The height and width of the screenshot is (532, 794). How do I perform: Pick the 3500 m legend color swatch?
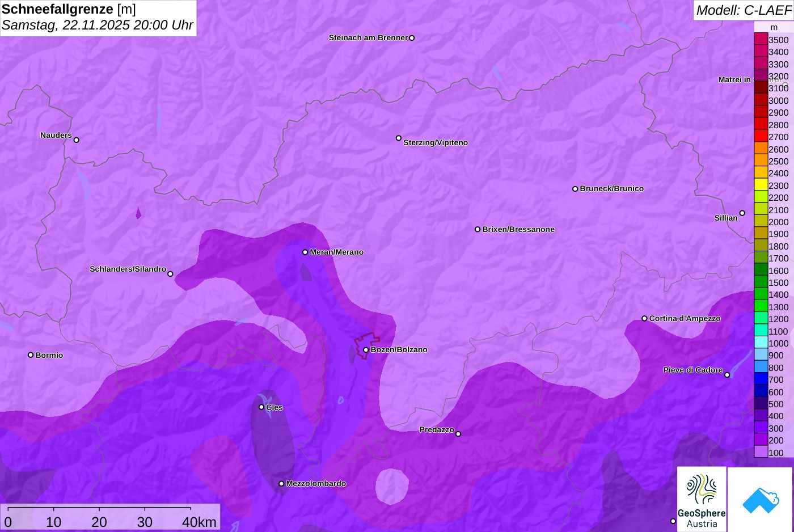point(761,39)
